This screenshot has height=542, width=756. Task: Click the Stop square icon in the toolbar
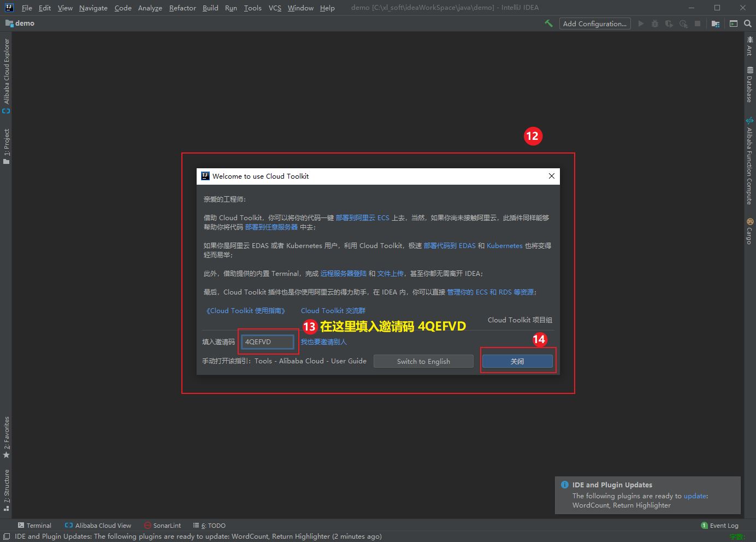[x=698, y=23]
